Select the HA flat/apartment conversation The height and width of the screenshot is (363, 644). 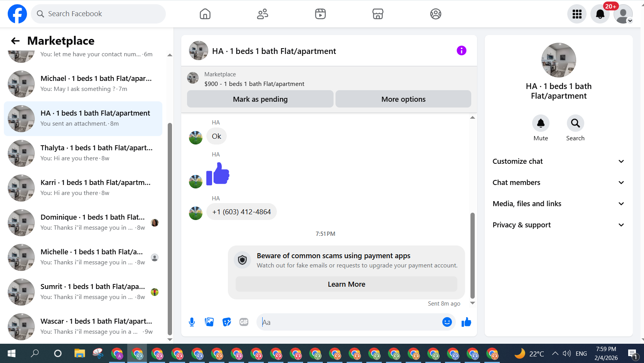pyautogui.click(x=83, y=119)
